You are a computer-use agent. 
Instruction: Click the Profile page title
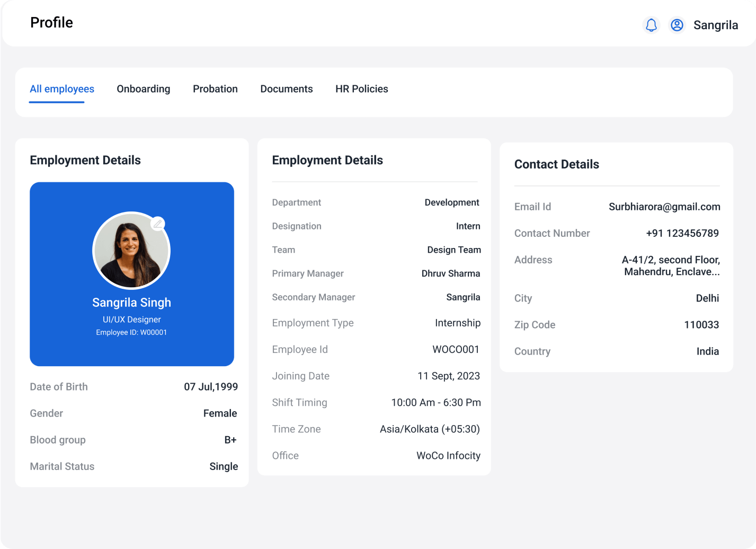(x=51, y=23)
